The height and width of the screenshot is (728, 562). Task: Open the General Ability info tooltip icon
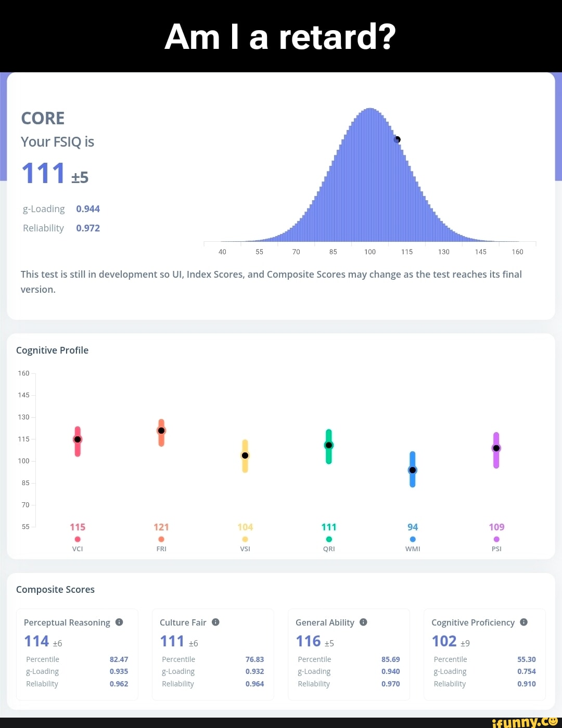363,622
